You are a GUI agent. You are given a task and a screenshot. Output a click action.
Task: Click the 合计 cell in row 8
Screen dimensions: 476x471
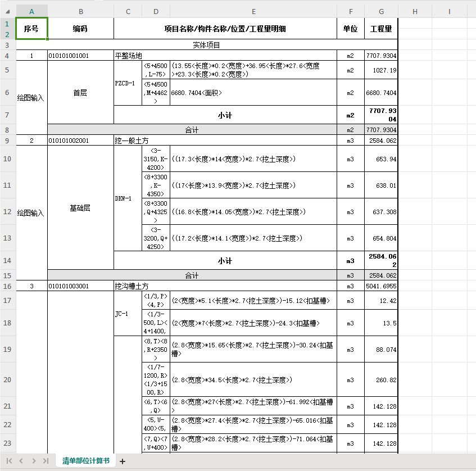(x=192, y=130)
